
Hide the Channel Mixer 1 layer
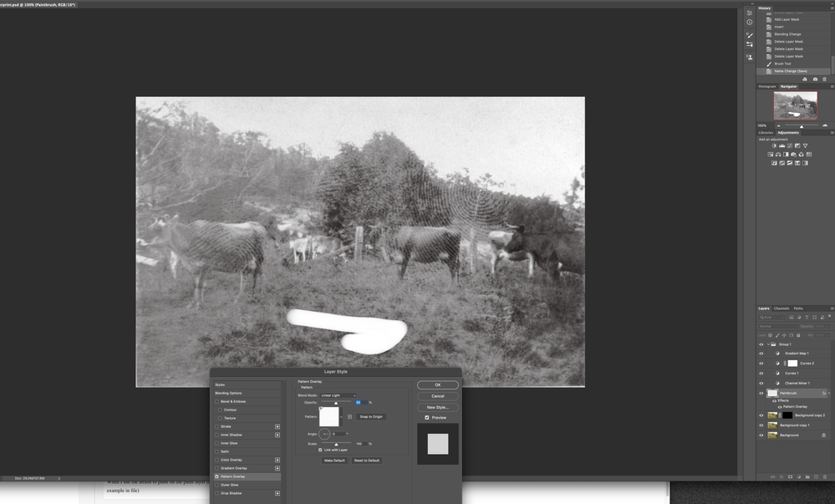point(761,383)
